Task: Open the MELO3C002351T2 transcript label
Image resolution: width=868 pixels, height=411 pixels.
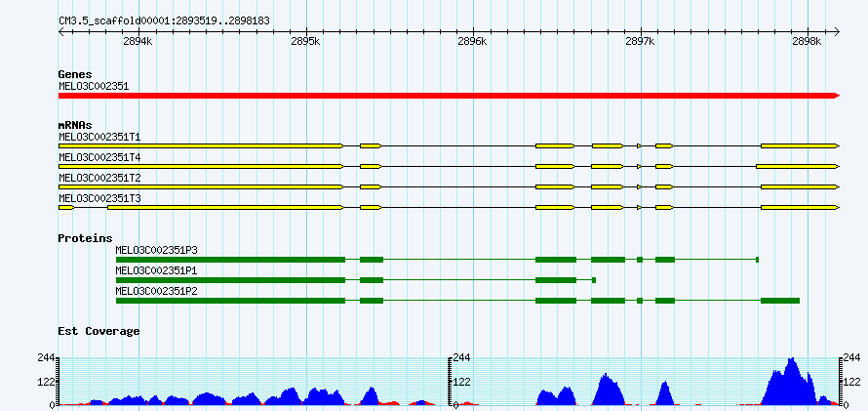Action: click(99, 178)
